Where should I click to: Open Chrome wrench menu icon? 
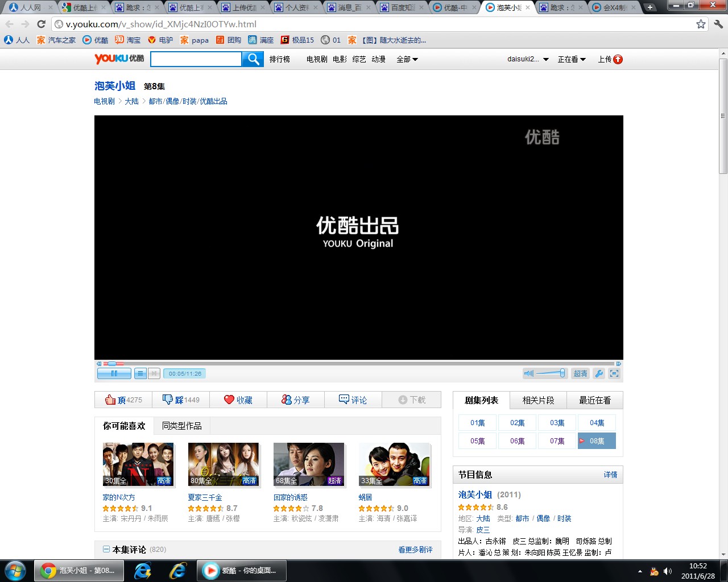point(718,24)
